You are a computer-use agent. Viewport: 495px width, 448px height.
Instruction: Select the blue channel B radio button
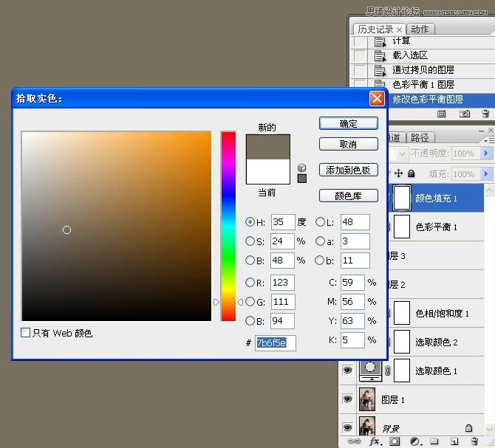pyautogui.click(x=250, y=320)
